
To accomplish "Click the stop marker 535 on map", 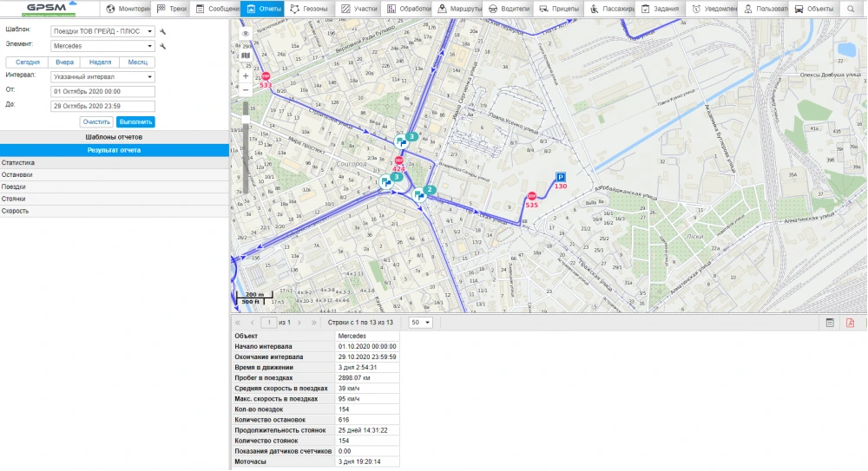I will coord(531,196).
